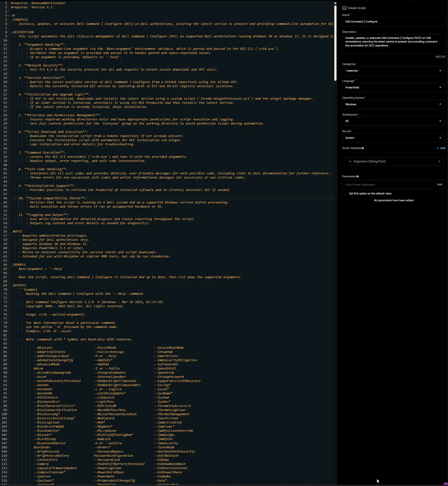Viewport: 448px width, 486px height.
Task: Click '#requires -Version 5.1' on line 2
Action: [32, 7]
